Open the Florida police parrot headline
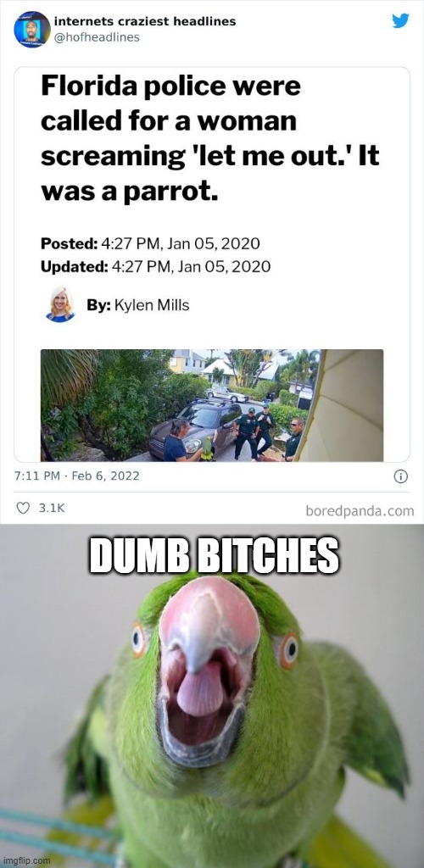This screenshot has height=868, width=424. (209, 138)
